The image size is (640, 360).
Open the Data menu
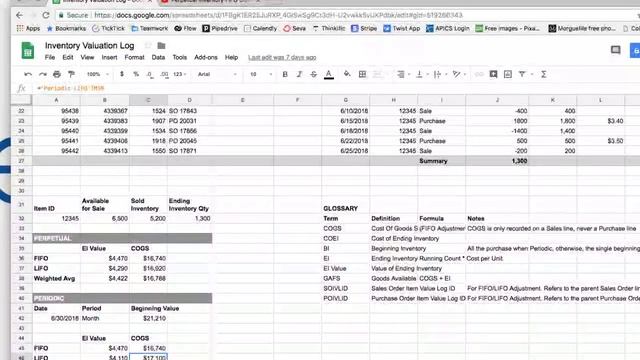[158, 58]
